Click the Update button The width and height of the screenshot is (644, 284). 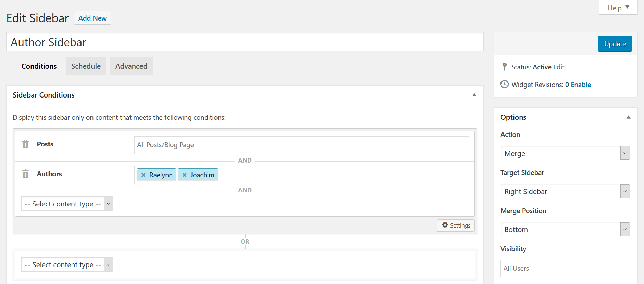(615, 44)
